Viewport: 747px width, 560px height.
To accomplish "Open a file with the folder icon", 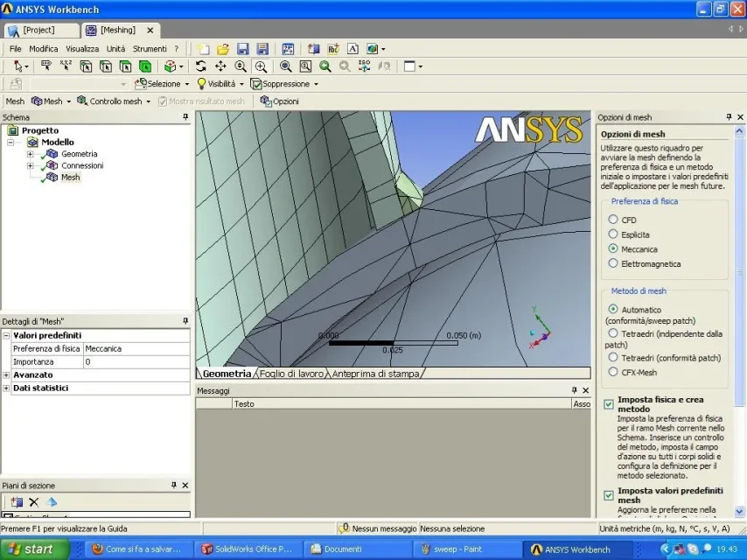I will [x=223, y=49].
